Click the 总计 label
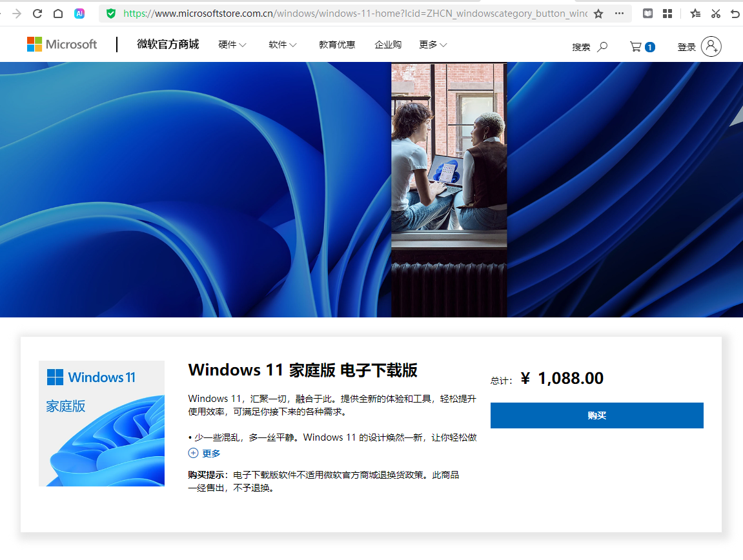 point(502,381)
